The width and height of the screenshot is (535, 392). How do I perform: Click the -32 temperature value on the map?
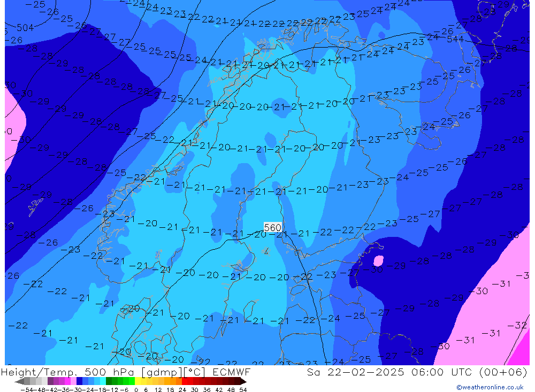[517, 326]
